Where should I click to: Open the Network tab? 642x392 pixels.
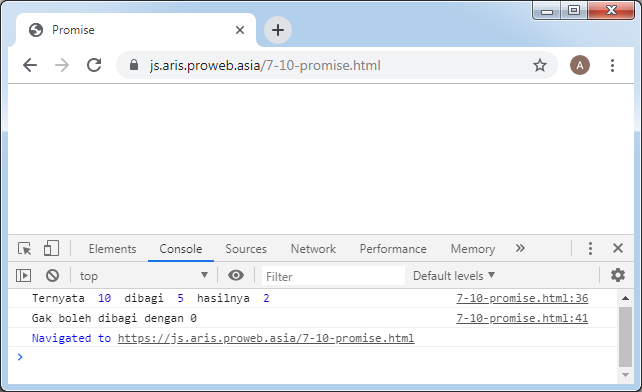pos(313,249)
